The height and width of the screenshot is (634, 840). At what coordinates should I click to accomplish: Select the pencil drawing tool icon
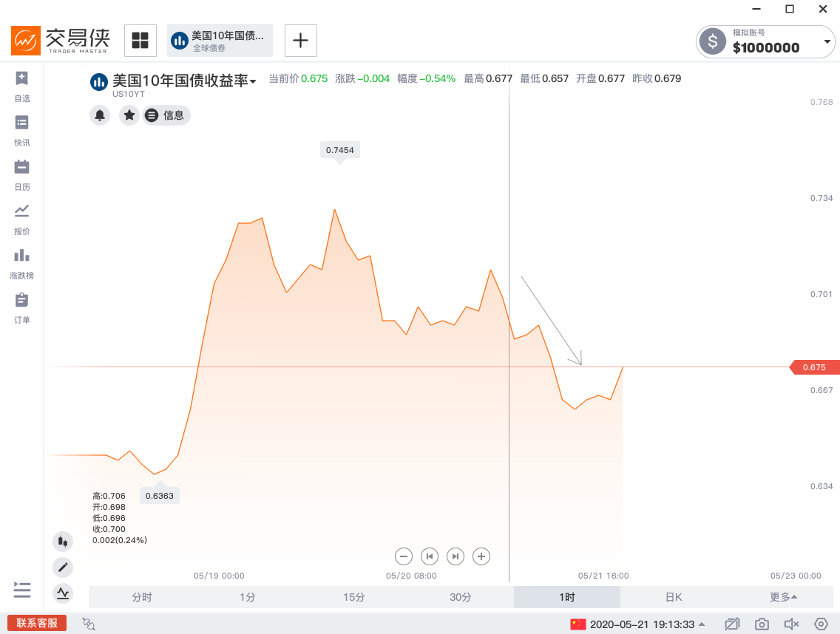click(63, 567)
